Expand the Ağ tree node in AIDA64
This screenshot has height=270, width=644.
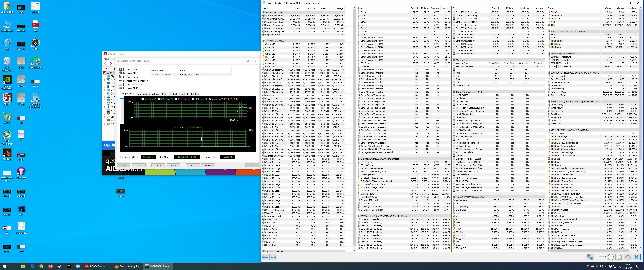[x=105, y=100]
